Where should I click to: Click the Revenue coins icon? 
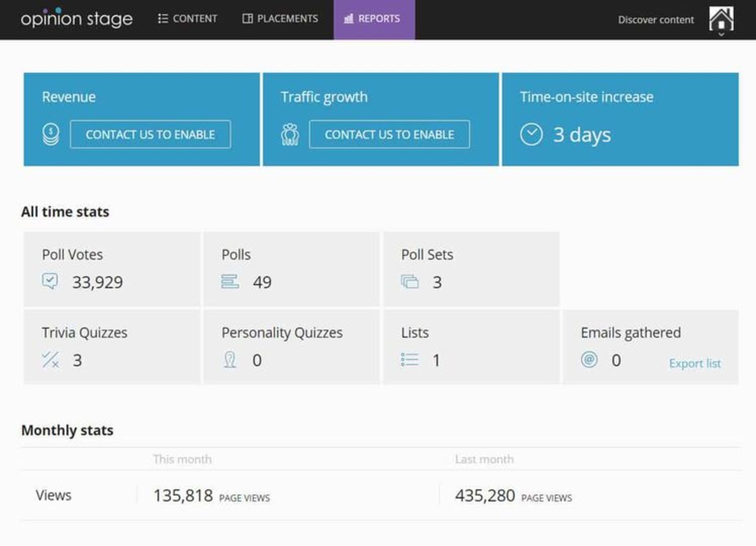(50, 134)
